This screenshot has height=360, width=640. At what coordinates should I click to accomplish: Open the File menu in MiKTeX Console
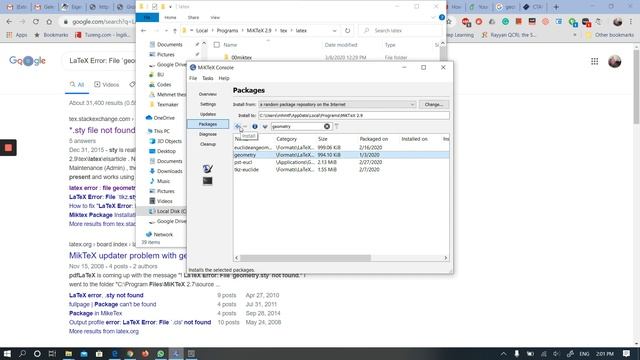click(x=193, y=78)
